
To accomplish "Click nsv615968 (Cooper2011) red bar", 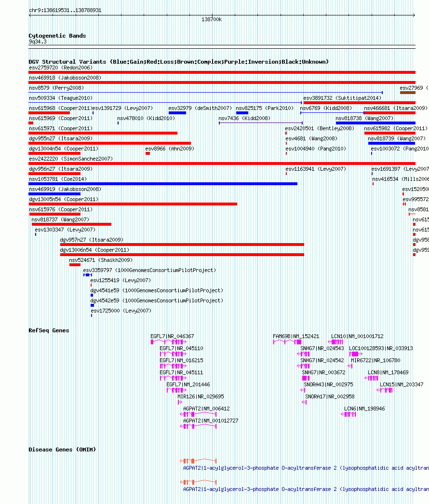I will point(49,113).
